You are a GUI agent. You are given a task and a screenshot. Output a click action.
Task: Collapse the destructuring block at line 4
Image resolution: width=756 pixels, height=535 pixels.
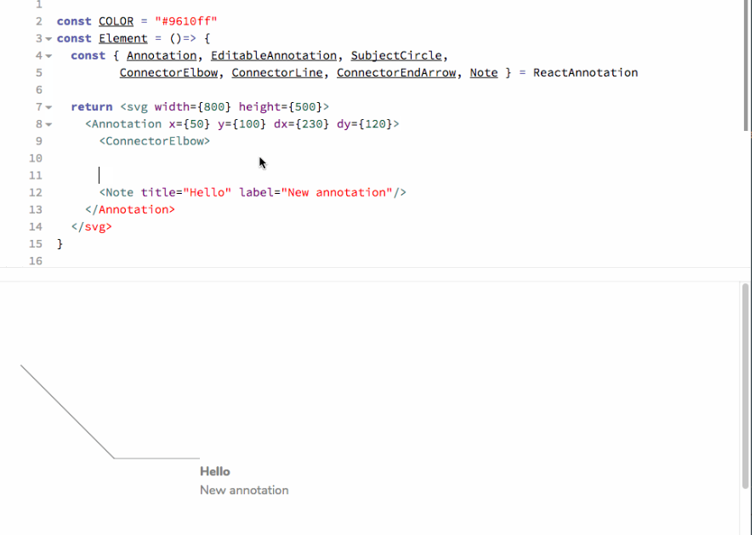48,56
